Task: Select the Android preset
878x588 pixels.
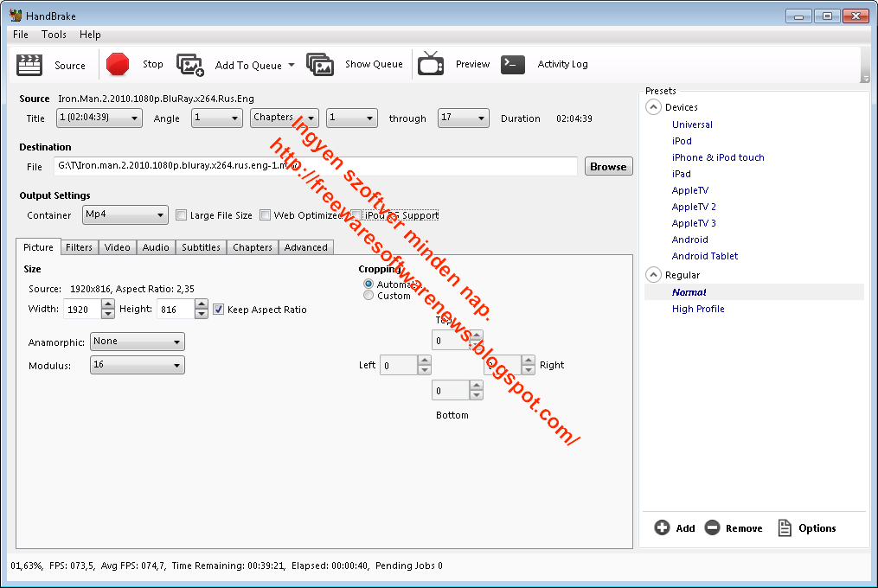Action: (x=690, y=240)
